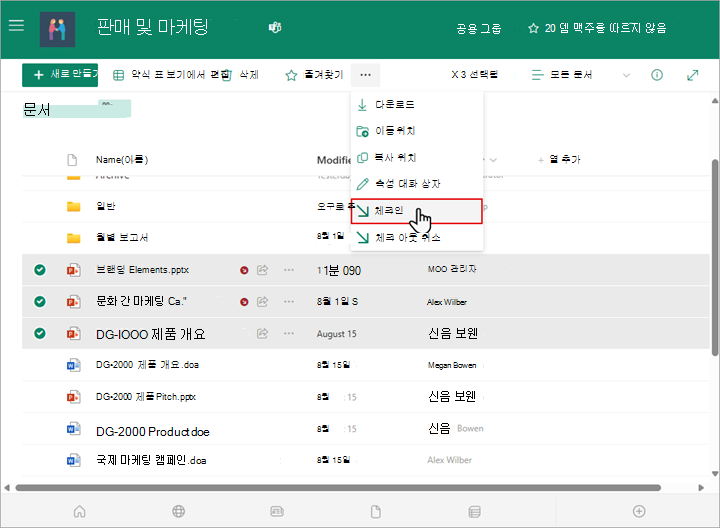Expand view options chevron in command bar
Image resolution: width=720 pixels, height=528 pixels.
626,75
